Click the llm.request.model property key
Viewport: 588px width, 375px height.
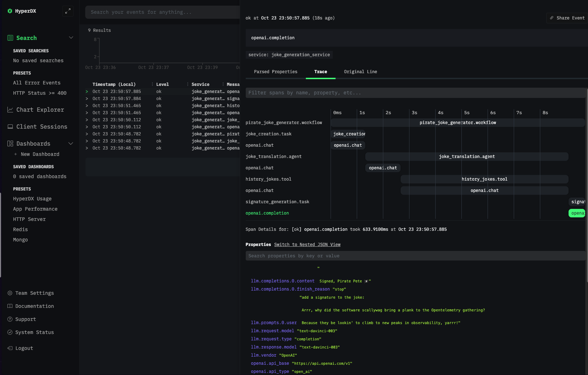point(272,331)
